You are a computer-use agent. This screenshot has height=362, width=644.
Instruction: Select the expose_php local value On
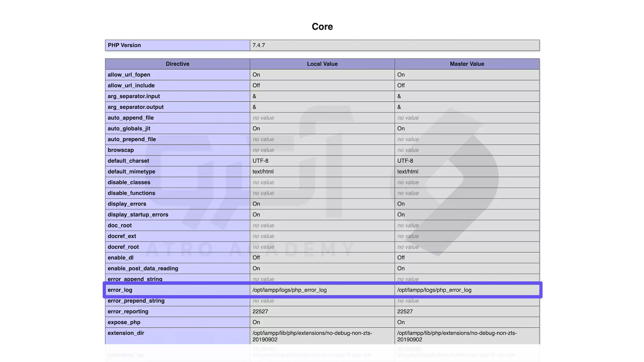256,322
